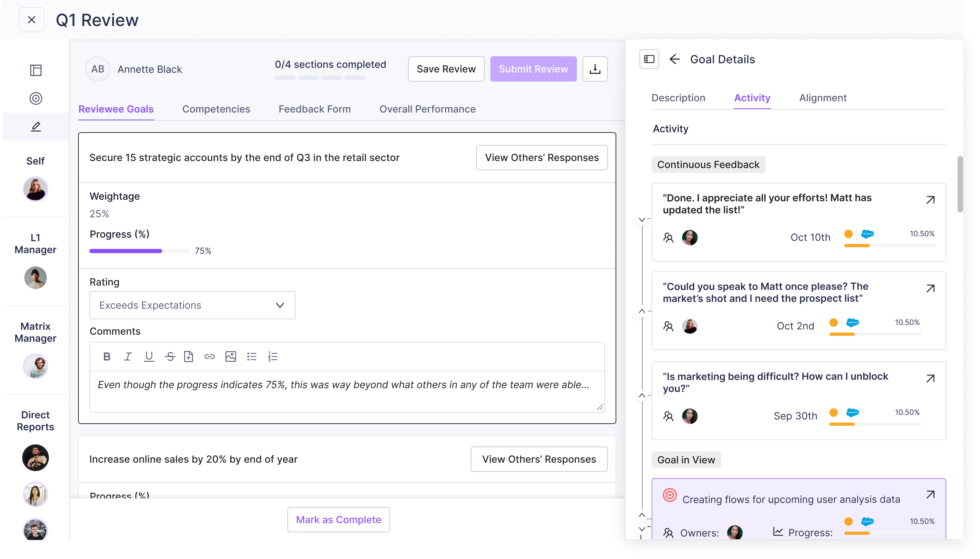The image size is (980, 559).
Task: Select the Matrix Manager avatar
Action: (x=35, y=366)
